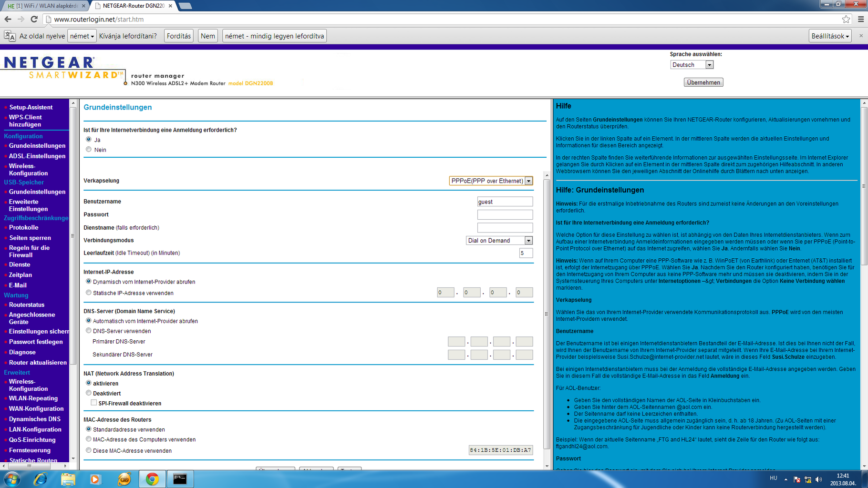The height and width of the screenshot is (488, 868).
Task: Set NAT to Deaktiviert
Action: point(89,393)
